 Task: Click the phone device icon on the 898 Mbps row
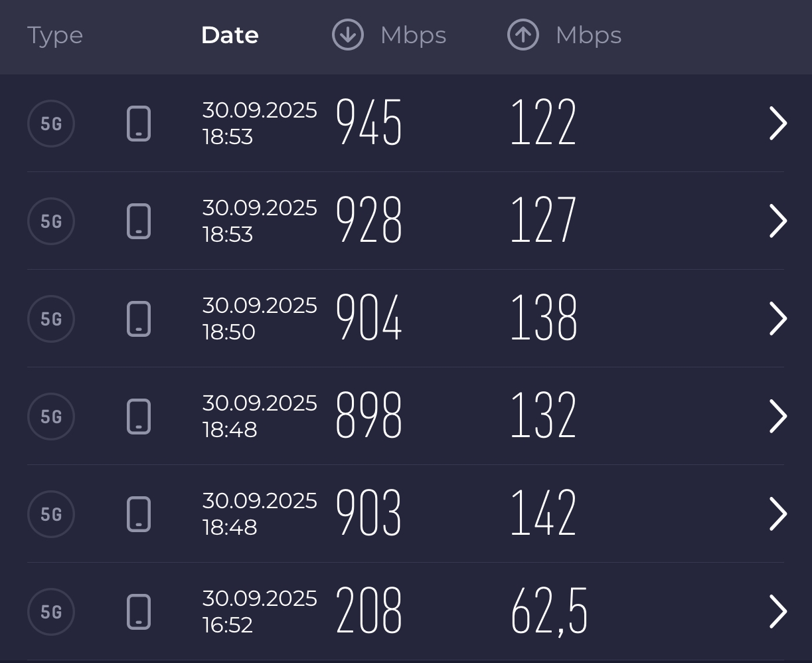pyautogui.click(x=139, y=417)
